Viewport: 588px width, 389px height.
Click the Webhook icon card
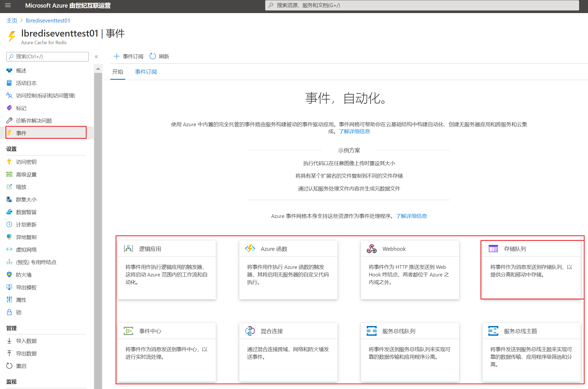click(x=371, y=249)
